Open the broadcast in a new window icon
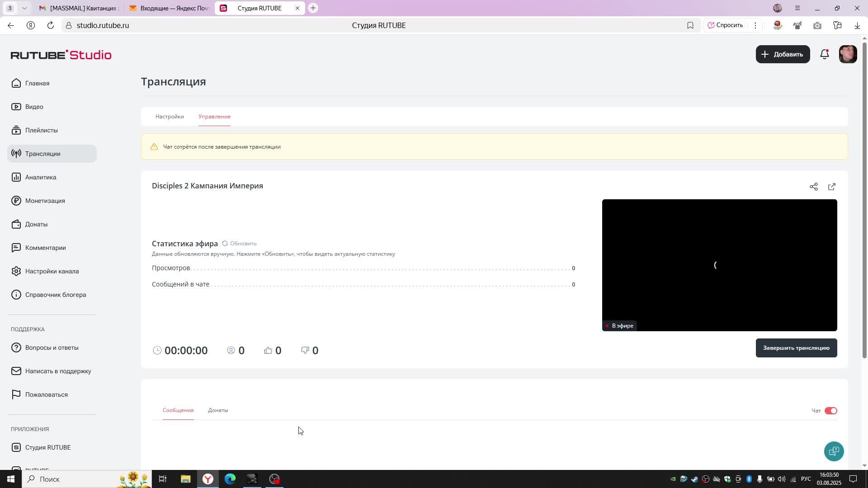Screen dimensions: 868x488 tap(832, 187)
